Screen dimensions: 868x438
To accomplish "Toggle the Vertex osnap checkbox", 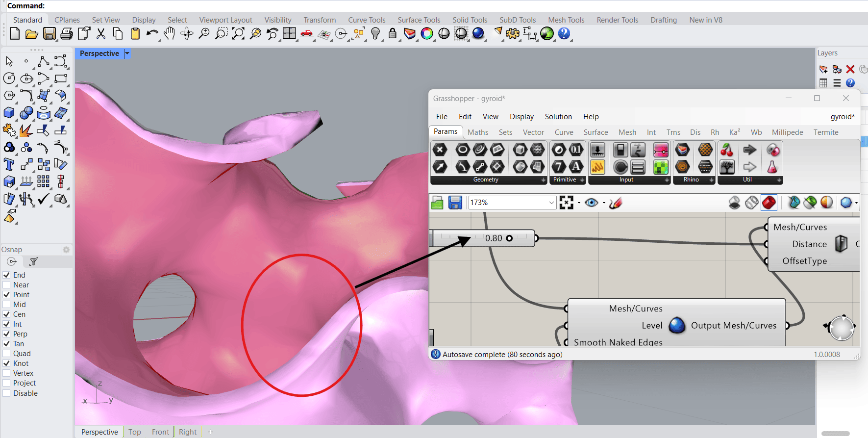I will (x=7, y=373).
